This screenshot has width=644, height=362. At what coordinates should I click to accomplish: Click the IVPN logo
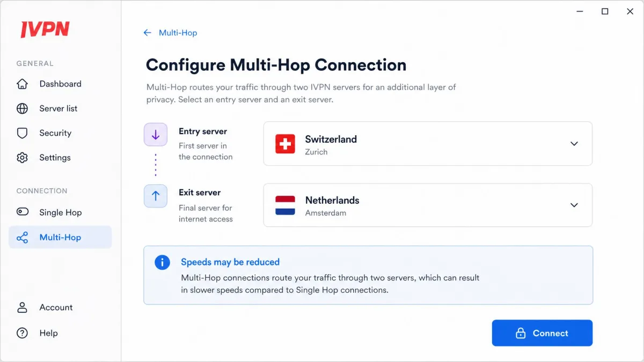click(x=45, y=29)
